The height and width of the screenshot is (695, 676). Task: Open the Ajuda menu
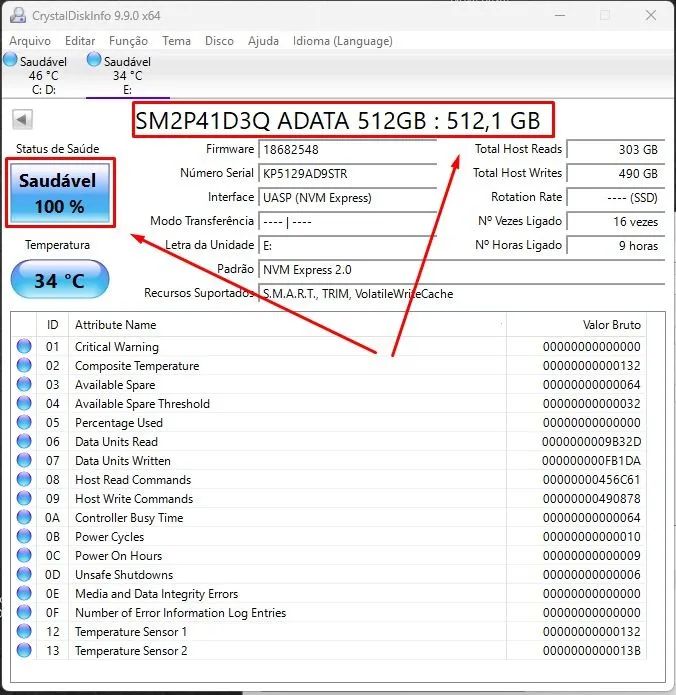coord(263,41)
